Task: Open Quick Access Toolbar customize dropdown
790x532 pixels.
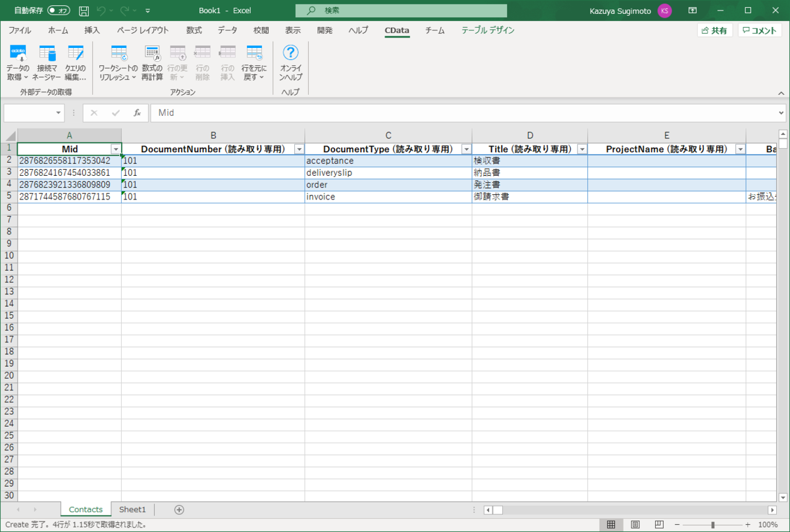Action: pyautogui.click(x=147, y=11)
